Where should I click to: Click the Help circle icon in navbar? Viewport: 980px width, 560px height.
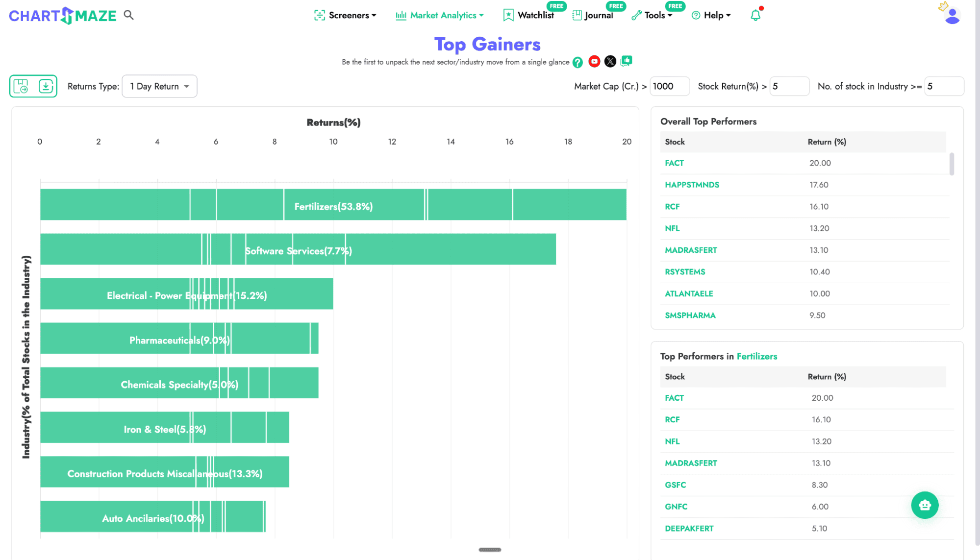(696, 15)
